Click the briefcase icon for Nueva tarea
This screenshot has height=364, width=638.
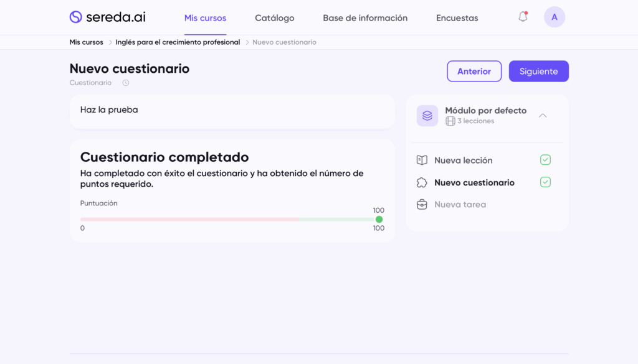coord(422,205)
